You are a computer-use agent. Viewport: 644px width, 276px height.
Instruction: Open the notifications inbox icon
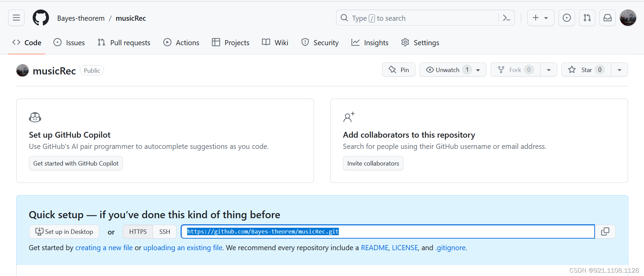(608, 18)
